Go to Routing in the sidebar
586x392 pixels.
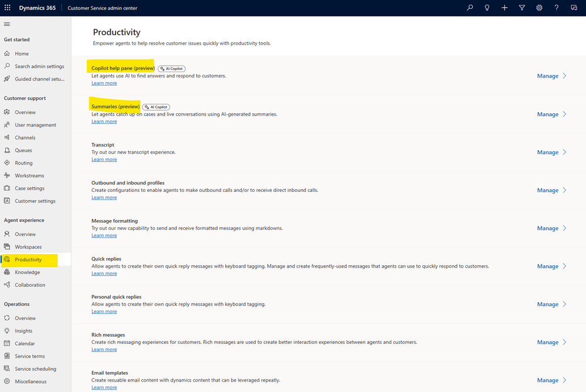(x=36, y=163)
